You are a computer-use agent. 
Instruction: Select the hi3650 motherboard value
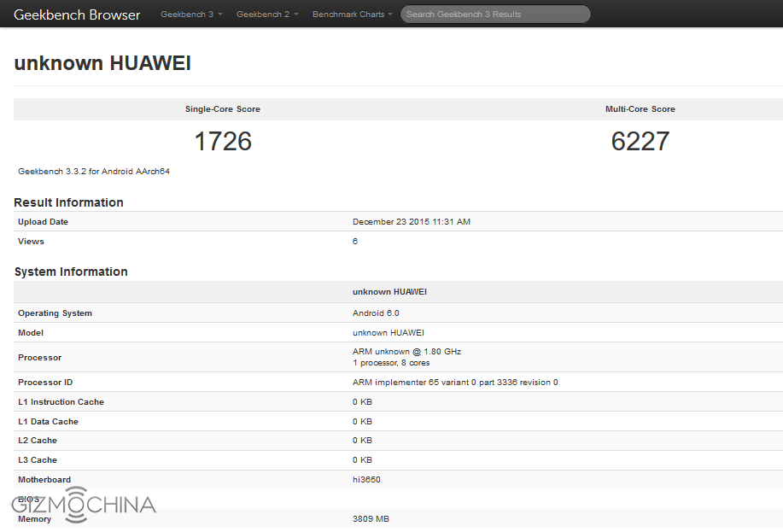pyautogui.click(x=366, y=480)
